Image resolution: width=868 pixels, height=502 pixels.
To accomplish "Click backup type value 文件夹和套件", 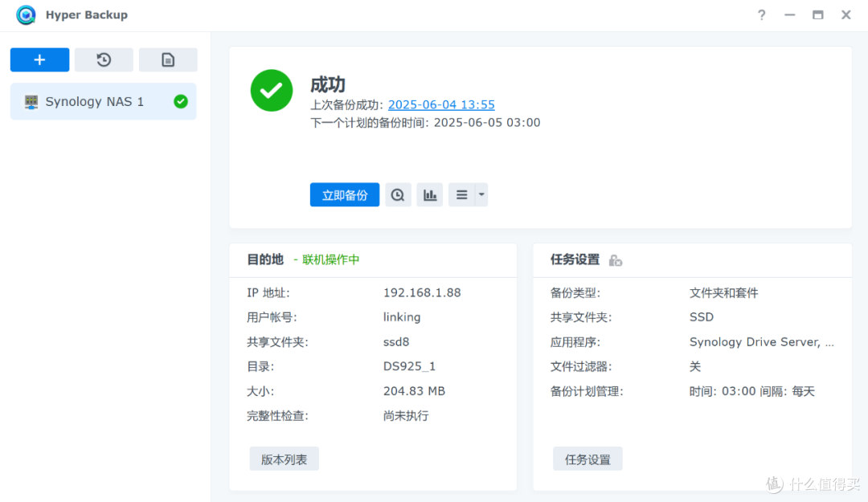I will pyautogui.click(x=723, y=293).
